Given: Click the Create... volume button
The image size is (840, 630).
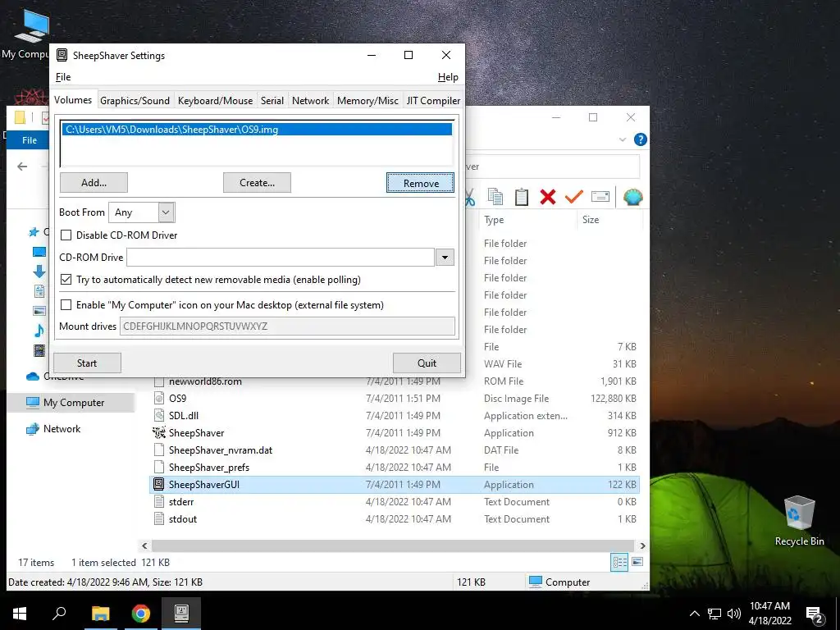Looking at the screenshot, I should click(x=257, y=183).
